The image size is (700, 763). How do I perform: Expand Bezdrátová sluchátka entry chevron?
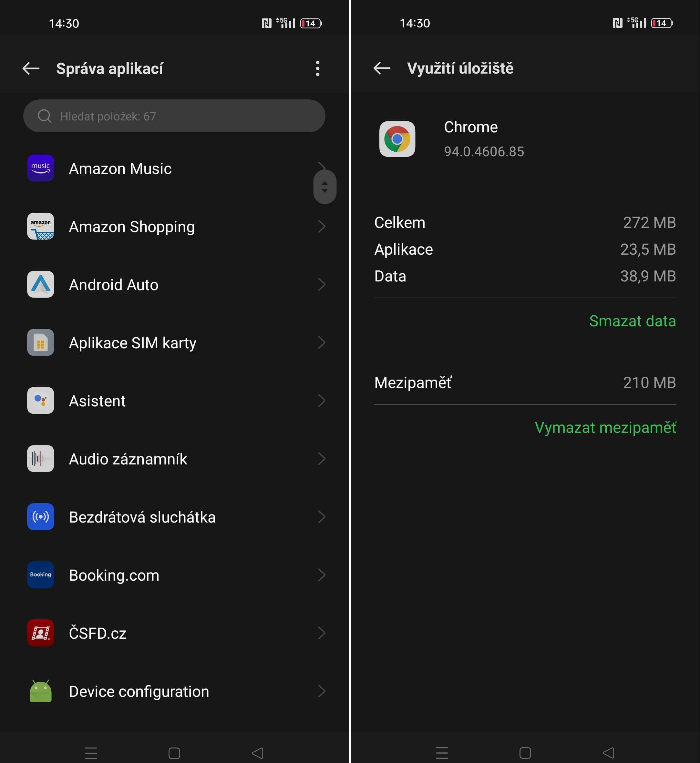(321, 517)
